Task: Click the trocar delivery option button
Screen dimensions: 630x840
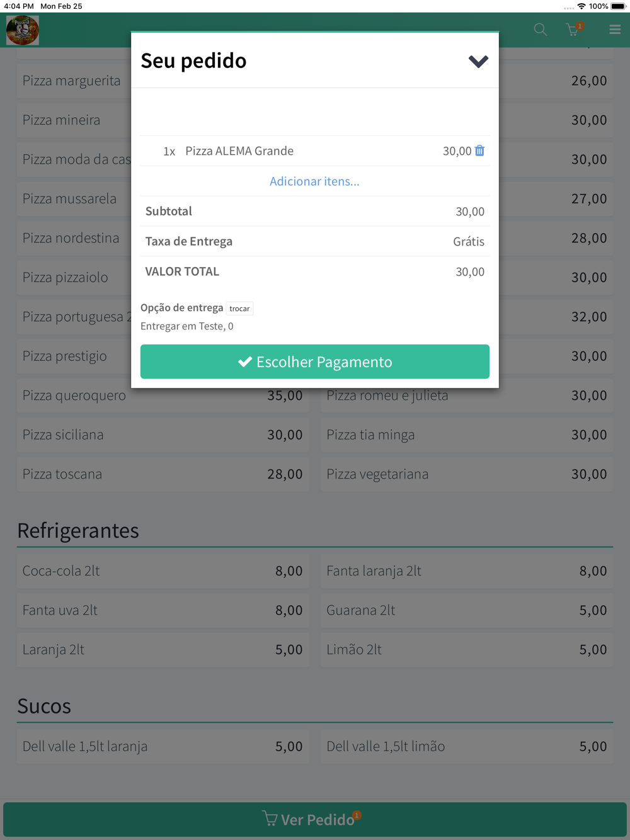Action: click(x=239, y=309)
